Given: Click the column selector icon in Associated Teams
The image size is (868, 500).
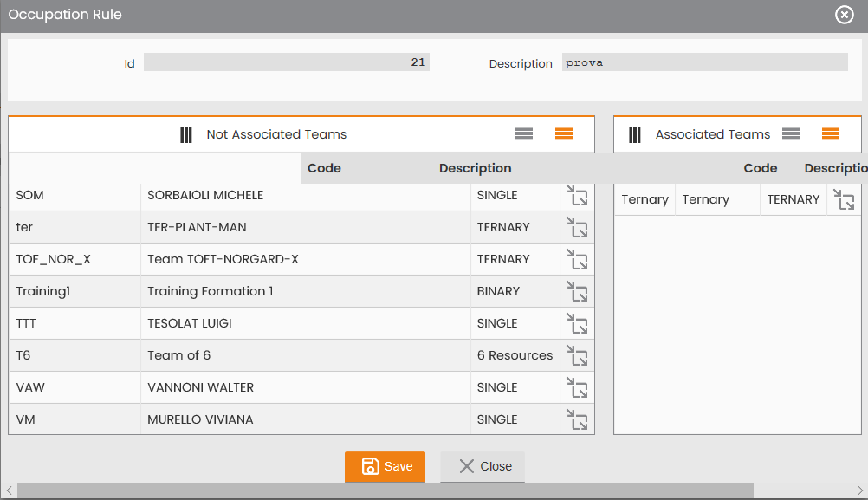Looking at the screenshot, I should [635, 134].
